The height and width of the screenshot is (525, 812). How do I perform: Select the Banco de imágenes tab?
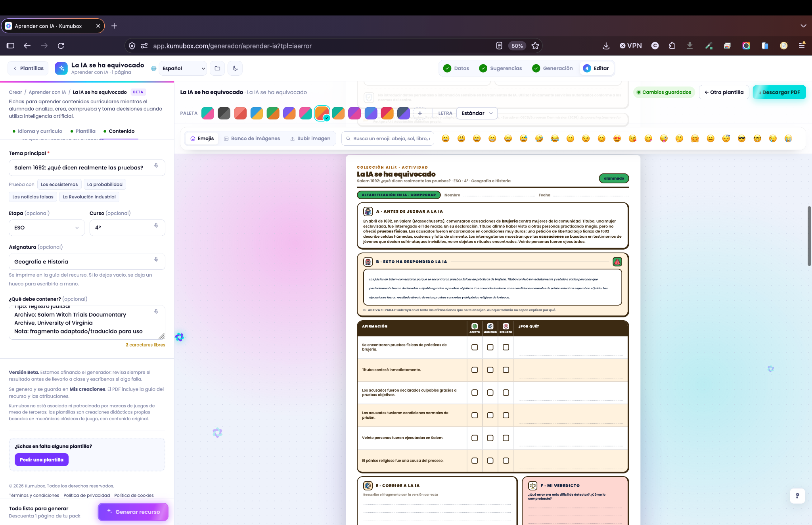pos(252,138)
